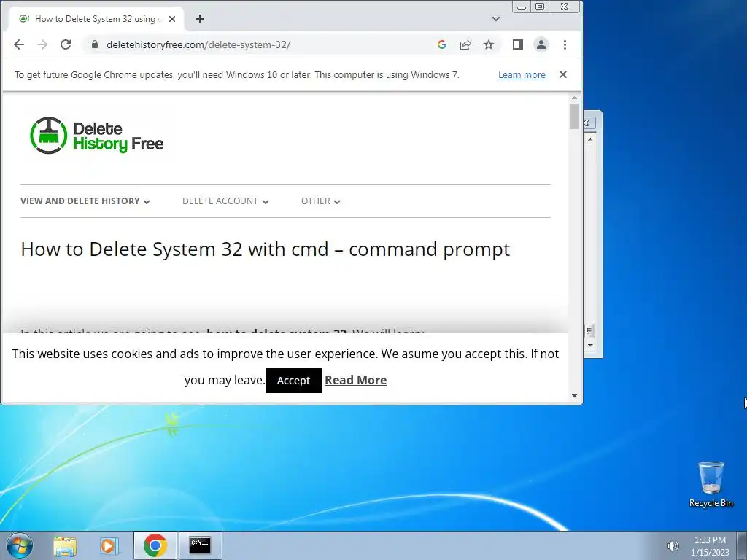Image resolution: width=747 pixels, height=560 pixels.
Task: Select the Recycle Bin desktop icon
Action: 711,484
